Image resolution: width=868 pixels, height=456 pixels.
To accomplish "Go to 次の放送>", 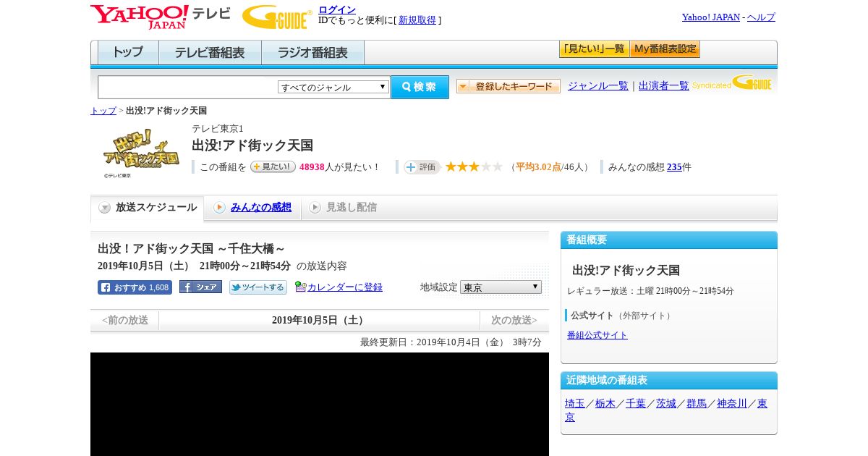I will [x=514, y=320].
